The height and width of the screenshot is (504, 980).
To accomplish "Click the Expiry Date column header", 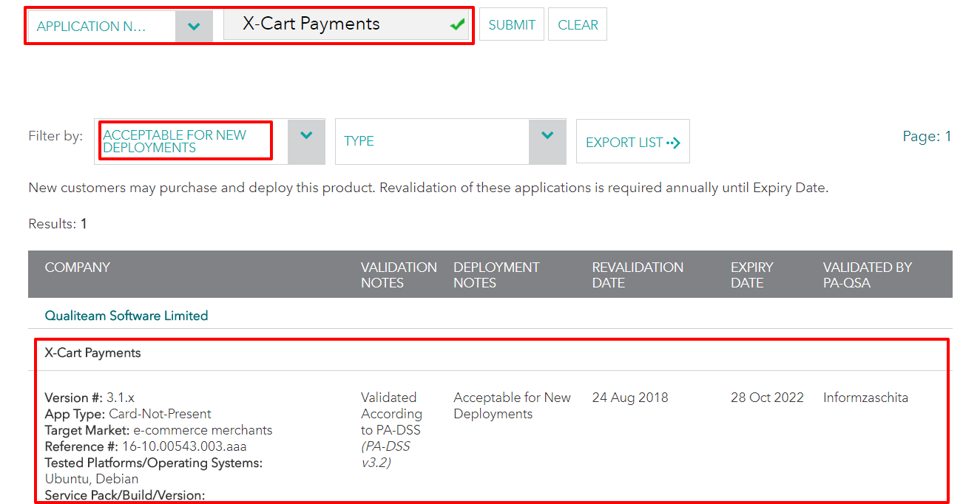I will pos(752,275).
